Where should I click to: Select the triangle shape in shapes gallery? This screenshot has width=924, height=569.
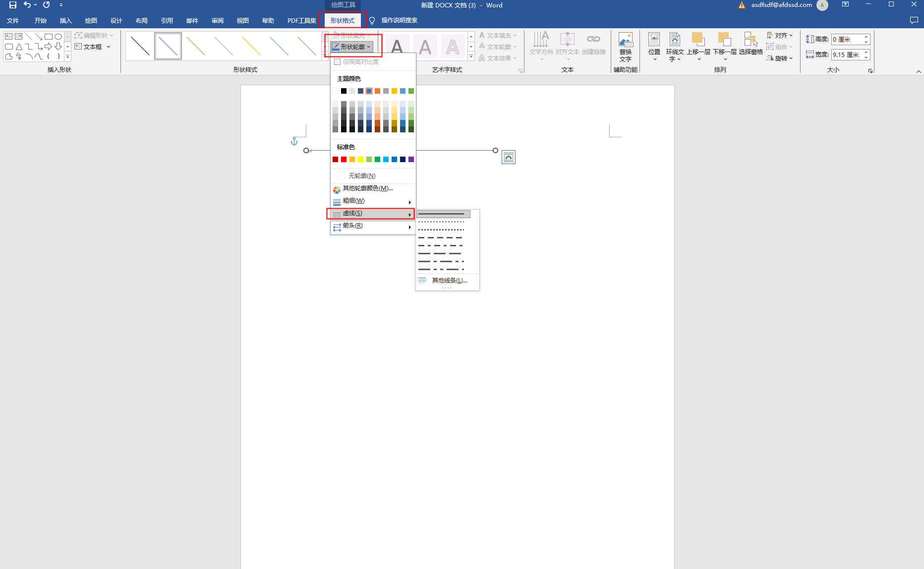(x=19, y=47)
